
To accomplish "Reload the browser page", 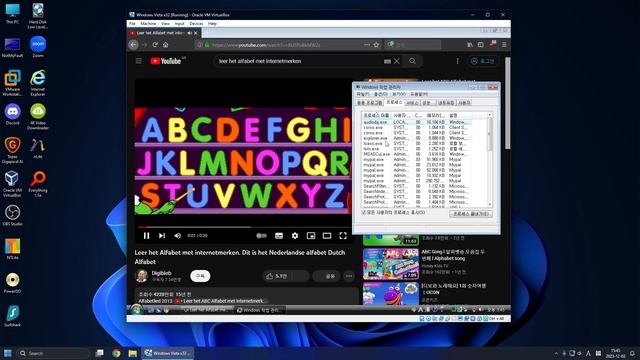I will (x=155, y=44).
